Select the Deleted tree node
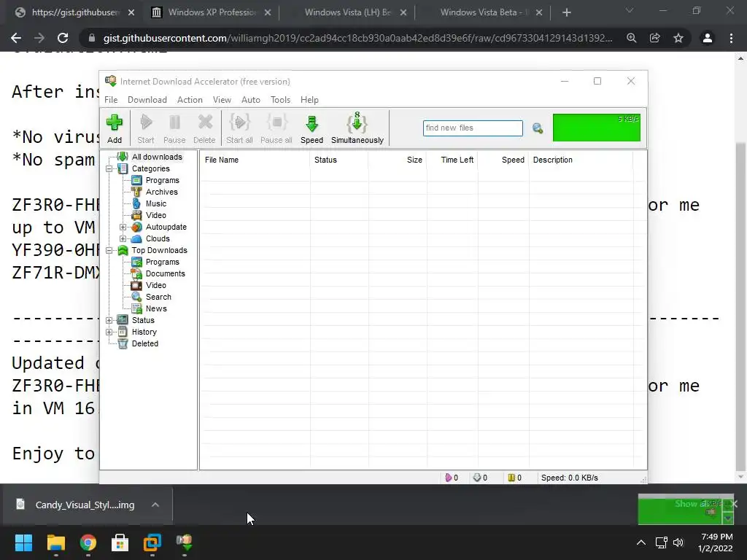This screenshot has height=560, width=747. point(145,343)
